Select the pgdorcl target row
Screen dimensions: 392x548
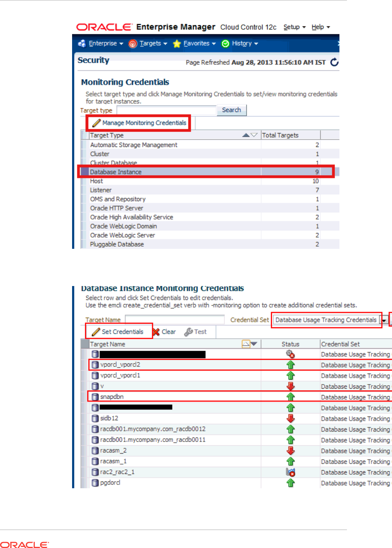[x=237, y=483]
